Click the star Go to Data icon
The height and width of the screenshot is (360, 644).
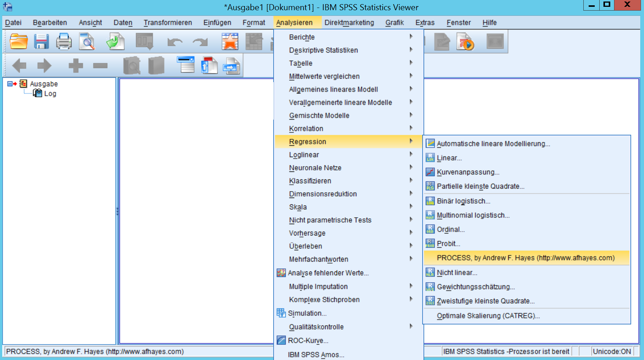click(x=230, y=41)
